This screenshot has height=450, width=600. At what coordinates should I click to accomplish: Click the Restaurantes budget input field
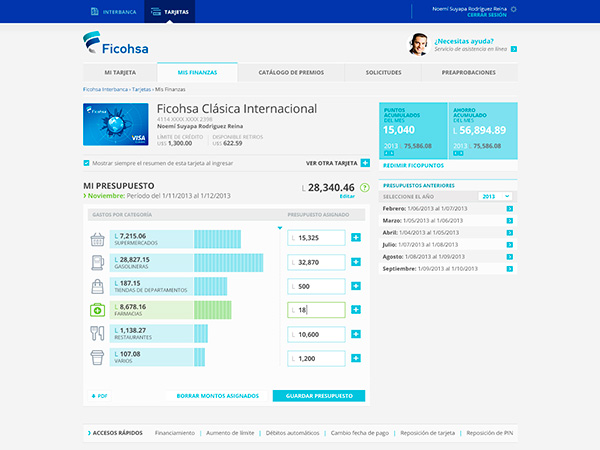coord(316,334)
